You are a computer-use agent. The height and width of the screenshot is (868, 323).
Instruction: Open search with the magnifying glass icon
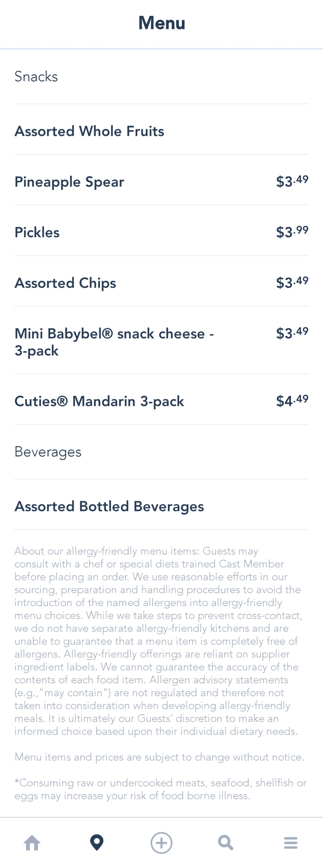(226, 843)
